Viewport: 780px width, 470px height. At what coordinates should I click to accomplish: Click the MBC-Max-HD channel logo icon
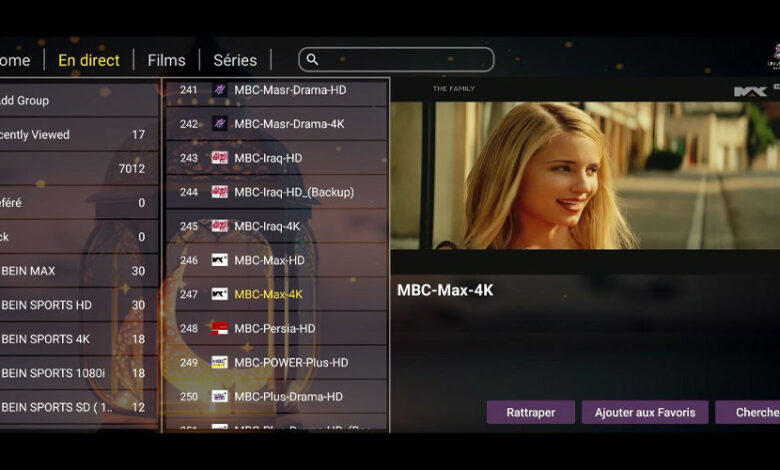coord(219,260)
